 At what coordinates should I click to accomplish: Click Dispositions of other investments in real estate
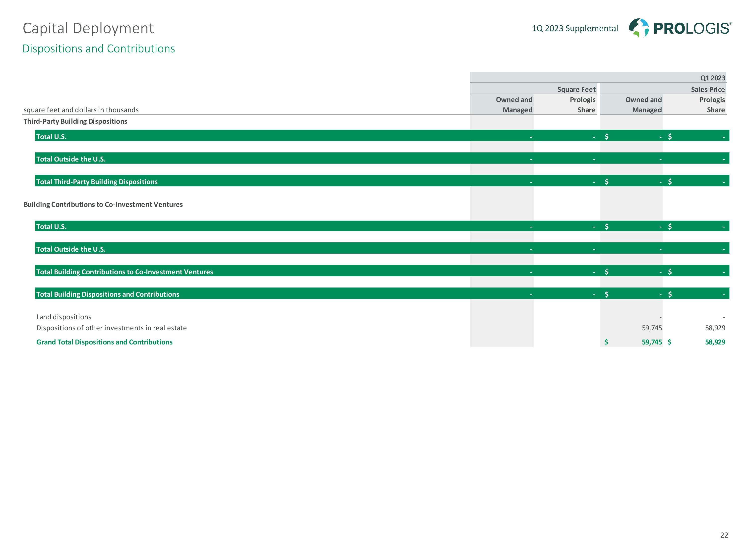point(112,328)
